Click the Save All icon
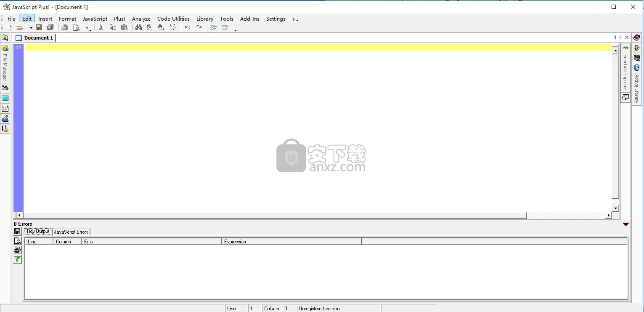Image resolution: width=644 pixels, height=312 pixels. coord(50,28)
